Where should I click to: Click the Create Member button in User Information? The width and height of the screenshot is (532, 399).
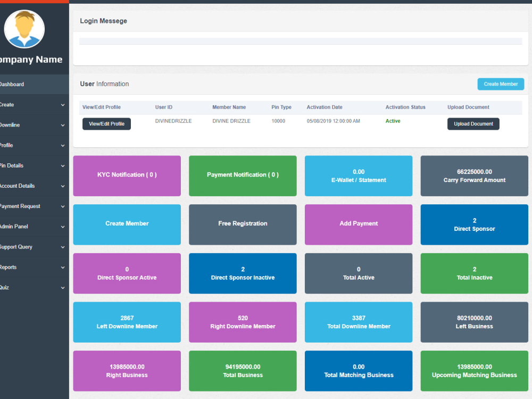coord(501,84)
